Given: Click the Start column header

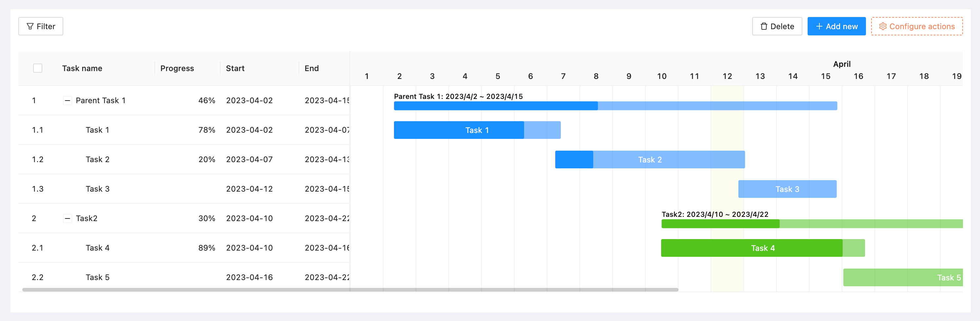Looking at the screenshot, I should click(x=235, y=68).
